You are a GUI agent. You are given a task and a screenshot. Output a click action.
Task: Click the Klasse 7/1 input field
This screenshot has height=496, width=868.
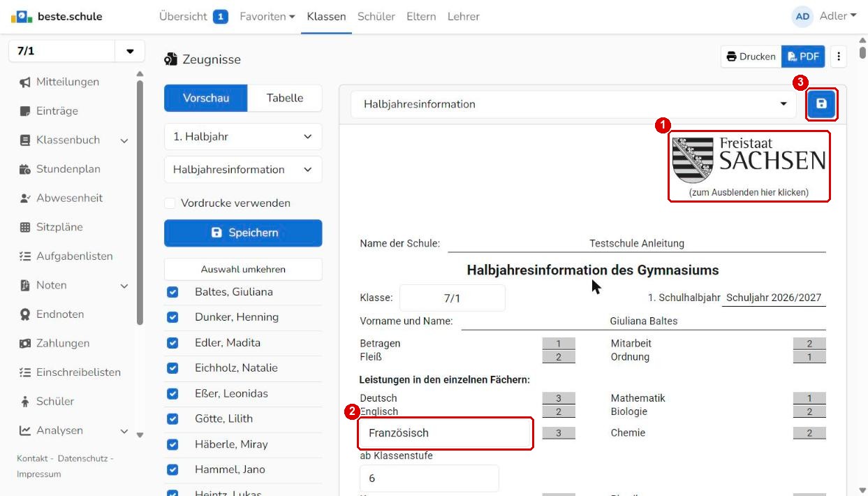(x=453, y=298)
